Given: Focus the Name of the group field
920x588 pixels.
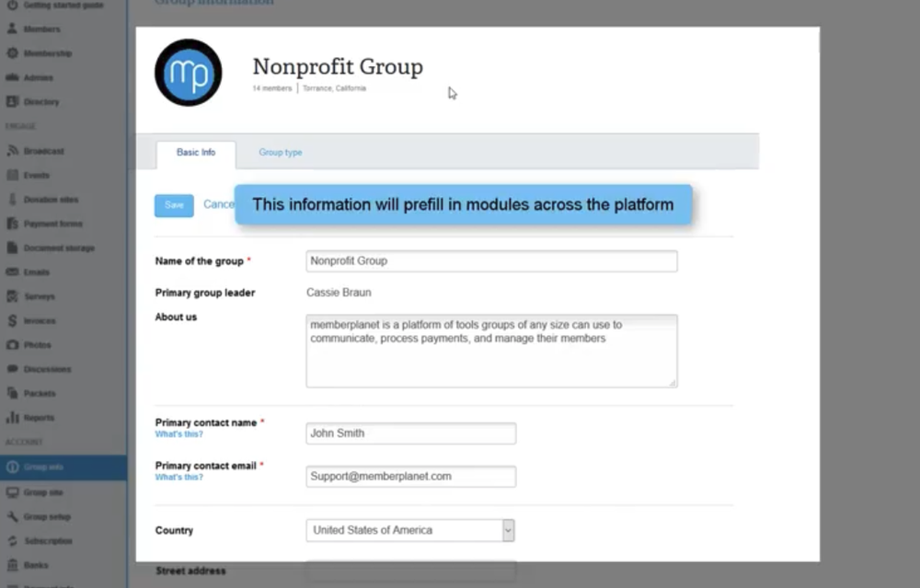Looking at the screenshot, I should (x=491, y=261).
